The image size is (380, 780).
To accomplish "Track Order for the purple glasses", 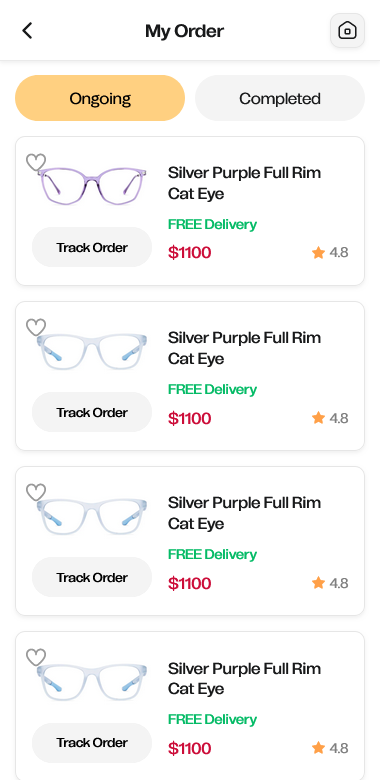I will coord(92,247).
